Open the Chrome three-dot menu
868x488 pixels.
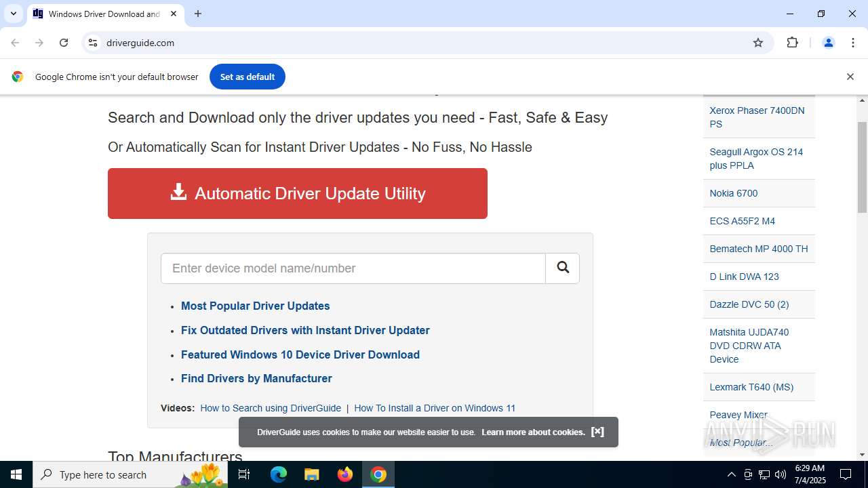point(853,43)
